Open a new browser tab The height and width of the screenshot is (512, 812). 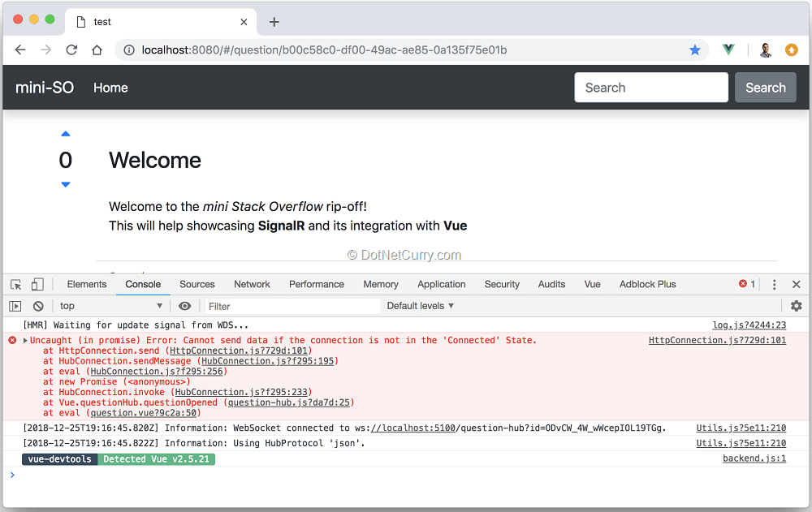click(274, 22)
